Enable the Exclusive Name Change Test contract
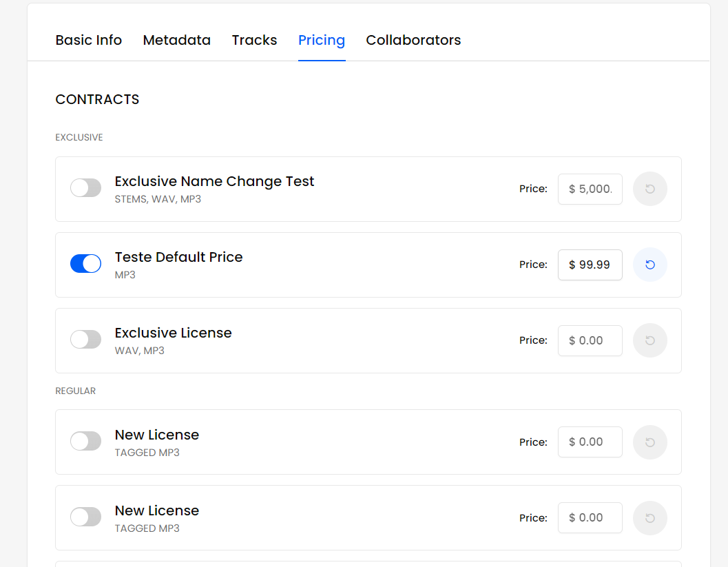This screenshot has width=728, height=567. coord(85,188)
